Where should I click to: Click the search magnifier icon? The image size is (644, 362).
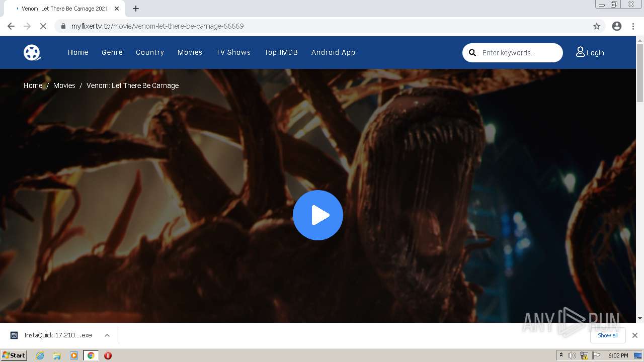[x=472, y=52]
